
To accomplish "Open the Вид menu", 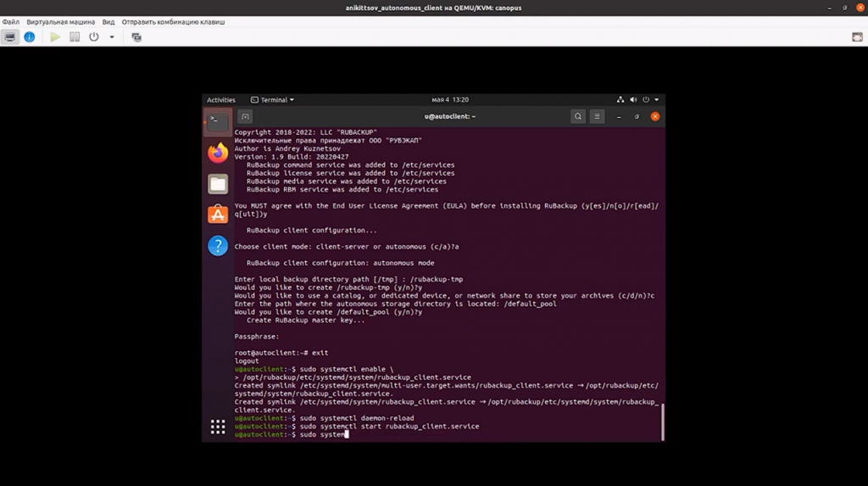I will (108, 22).
